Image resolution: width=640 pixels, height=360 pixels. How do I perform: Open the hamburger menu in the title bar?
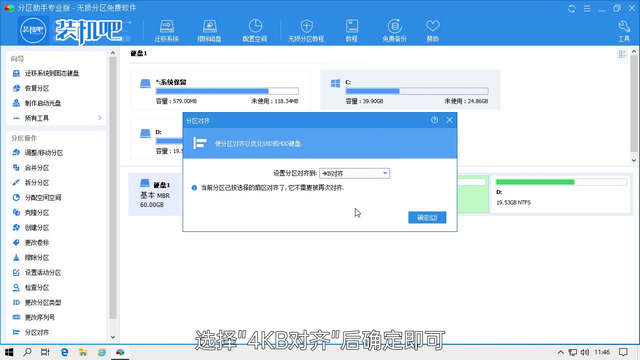(x=587, y=8)
